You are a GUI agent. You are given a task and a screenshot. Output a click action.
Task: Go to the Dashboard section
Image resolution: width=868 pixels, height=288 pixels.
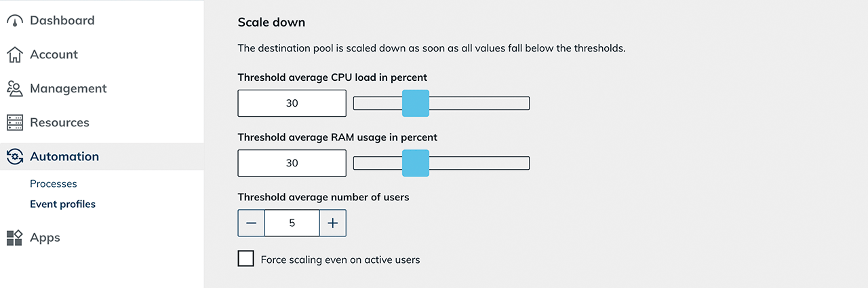(62, 21)
